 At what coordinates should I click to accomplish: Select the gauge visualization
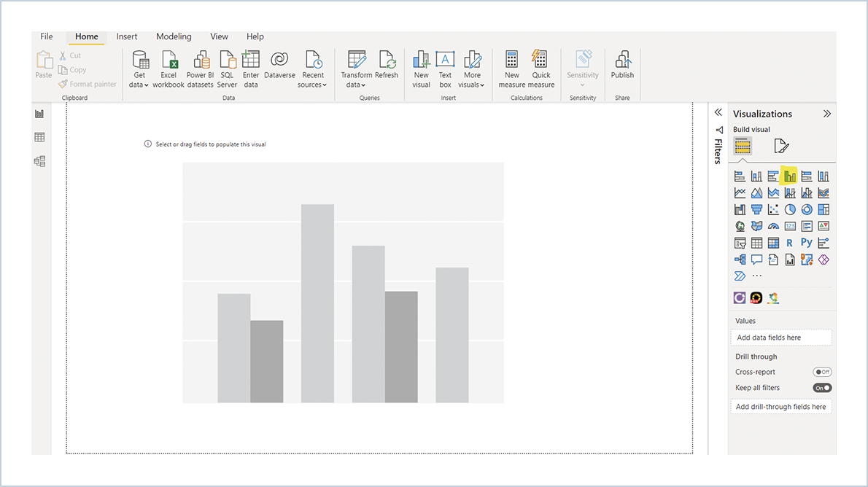click(x=772, y=226)
